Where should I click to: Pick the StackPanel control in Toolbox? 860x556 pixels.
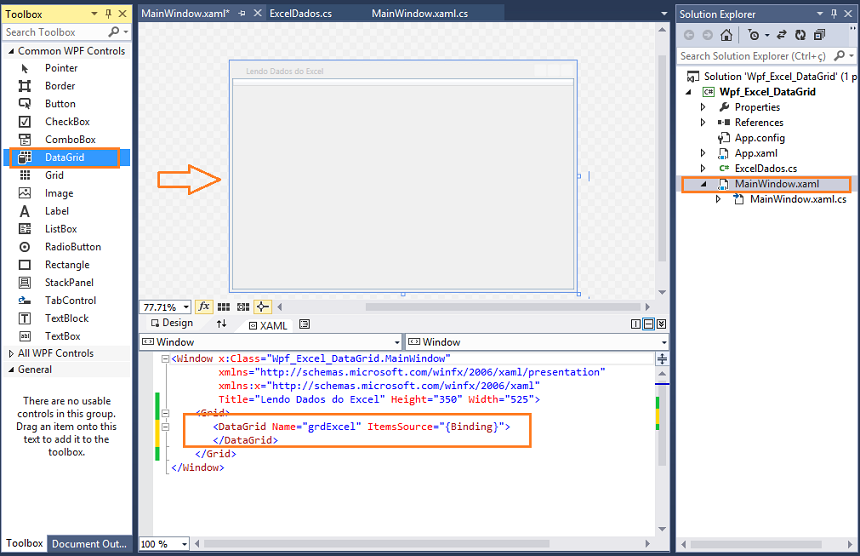click(67, 282)
